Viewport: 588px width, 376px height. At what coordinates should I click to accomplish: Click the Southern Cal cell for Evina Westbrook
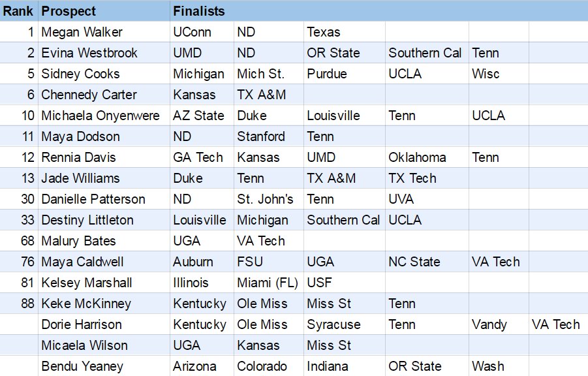point(427,53)
